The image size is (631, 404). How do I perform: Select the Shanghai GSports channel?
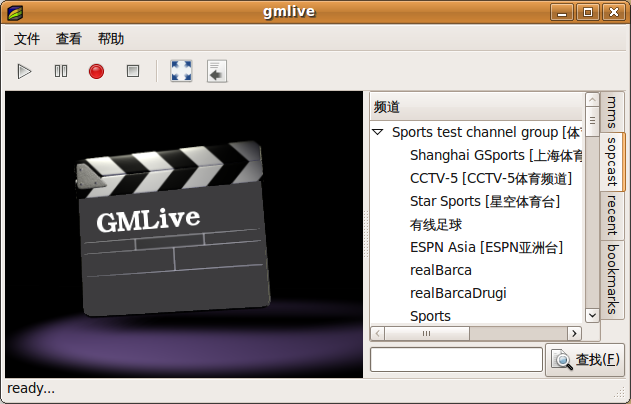pos(476,155)
